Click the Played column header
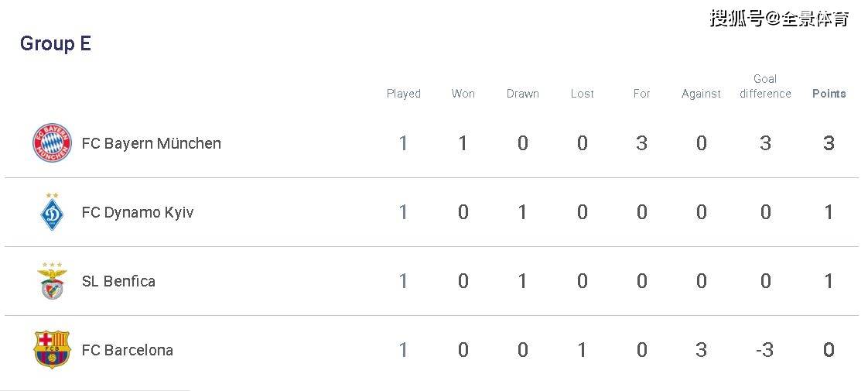This screenshot has height=391, width=868. coord(404,94)
